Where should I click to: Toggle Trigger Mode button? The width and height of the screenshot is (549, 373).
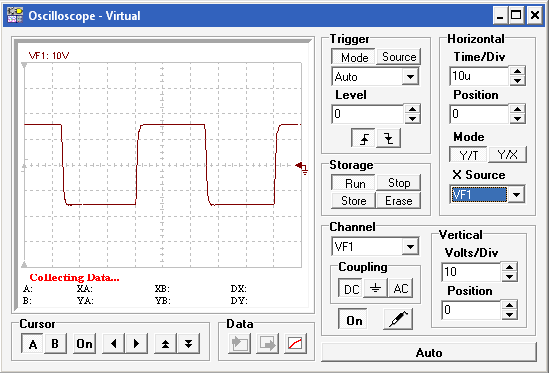tap(354, 57)
